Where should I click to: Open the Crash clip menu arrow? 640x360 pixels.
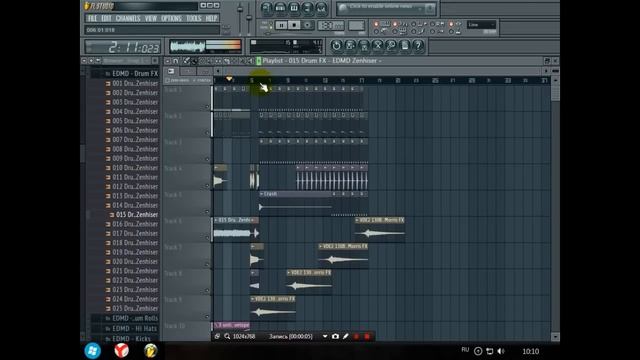[262, 194]
